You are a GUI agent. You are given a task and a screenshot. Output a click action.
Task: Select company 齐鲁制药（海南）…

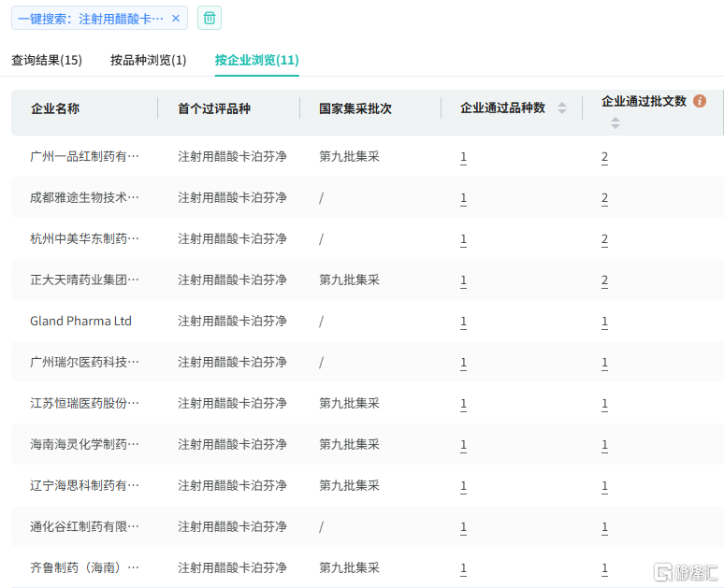[84, 567]
